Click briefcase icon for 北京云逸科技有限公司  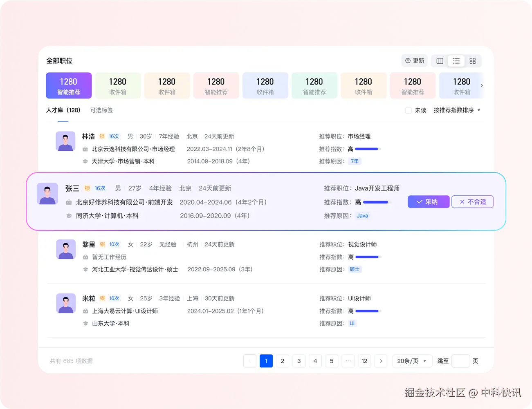pos(85,149)
